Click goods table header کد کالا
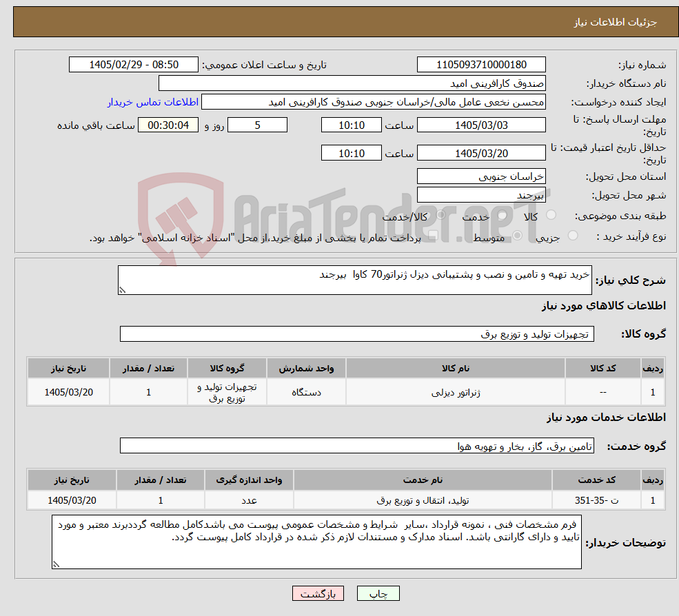679x616 pixels. tap(602, 368)
